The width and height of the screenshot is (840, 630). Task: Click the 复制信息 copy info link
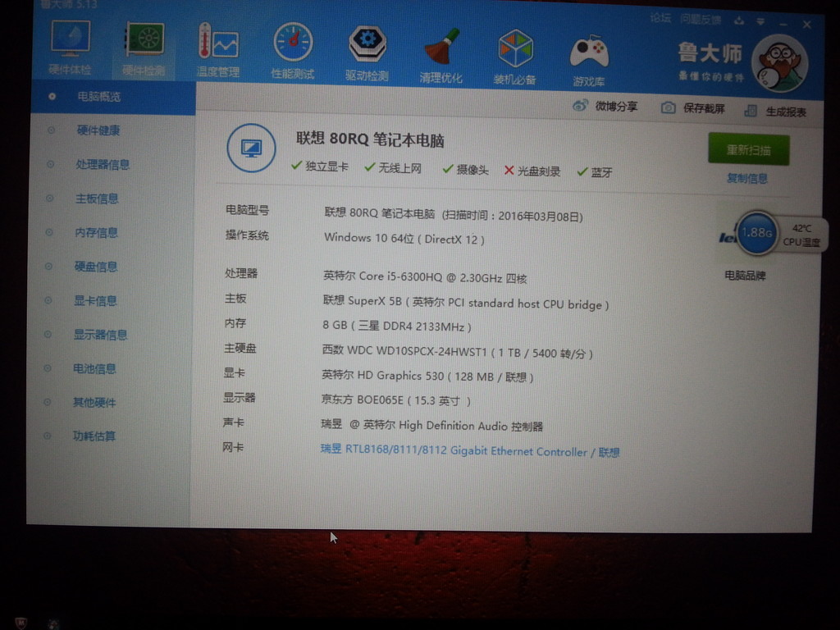pos(746,178)
